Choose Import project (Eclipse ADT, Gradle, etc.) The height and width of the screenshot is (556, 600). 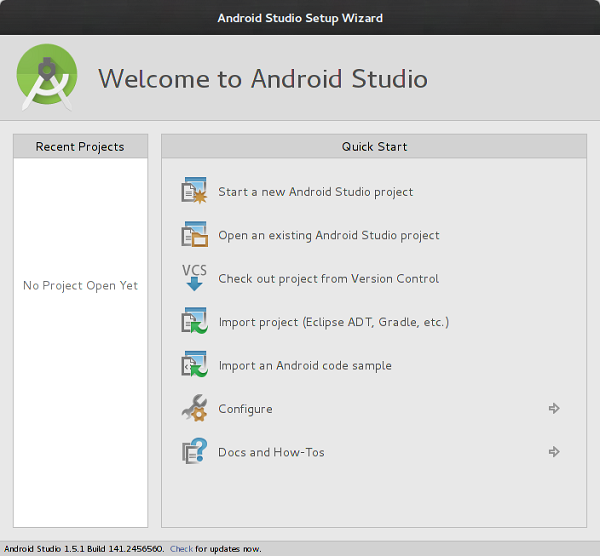(334, 322)
